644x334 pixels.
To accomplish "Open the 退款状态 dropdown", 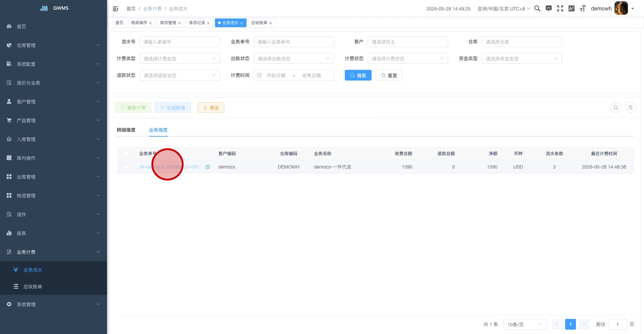I will tap(180, 75).
